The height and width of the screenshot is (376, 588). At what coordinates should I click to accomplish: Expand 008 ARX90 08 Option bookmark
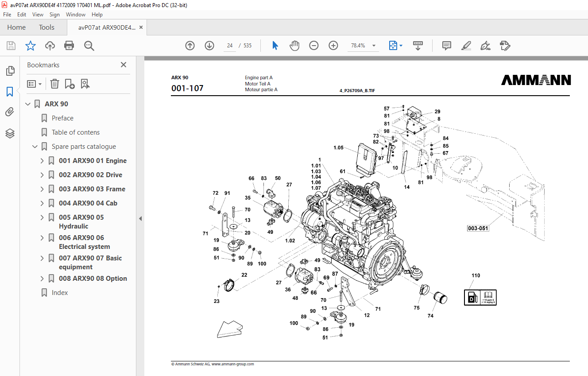42,279
